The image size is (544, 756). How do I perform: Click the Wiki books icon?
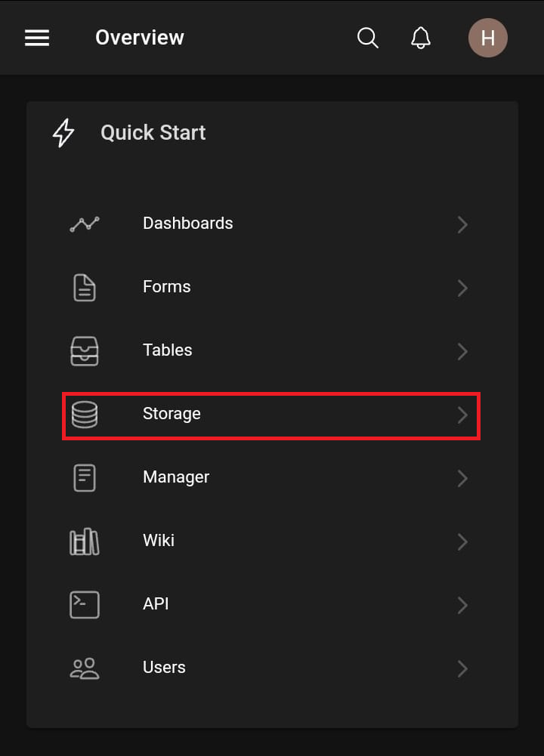pos(85,542)
